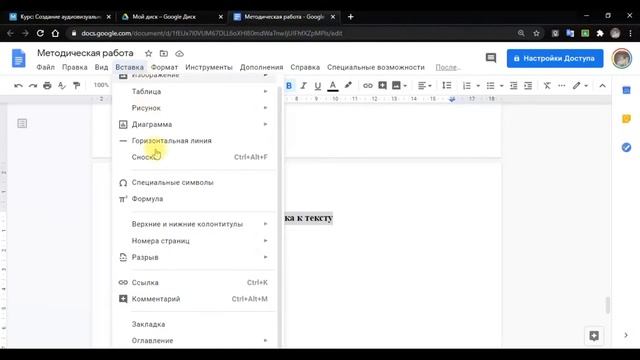Open line spacing options

(x=447, y=86)
